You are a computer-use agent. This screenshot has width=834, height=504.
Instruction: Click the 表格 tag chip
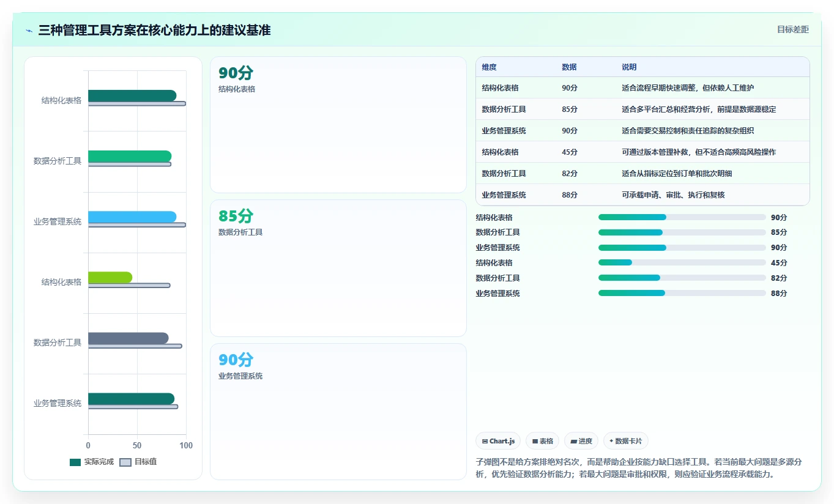[542, 441]
